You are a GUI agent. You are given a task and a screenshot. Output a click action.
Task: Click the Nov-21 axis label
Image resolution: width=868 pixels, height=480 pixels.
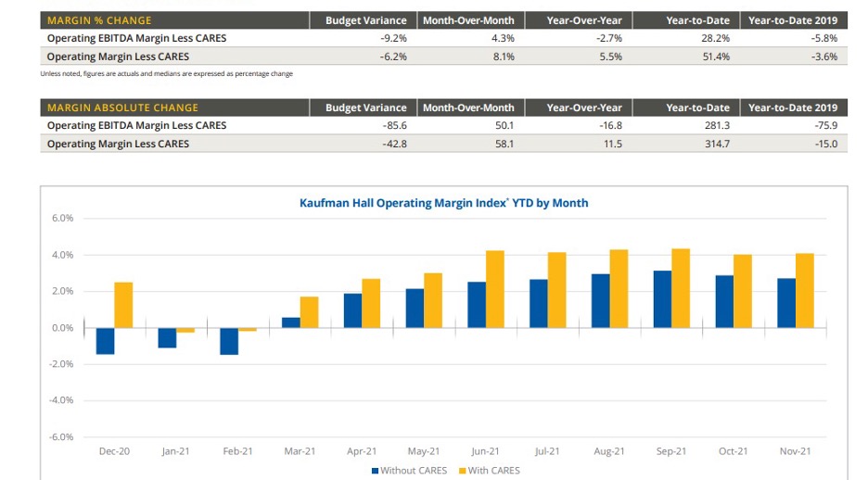tap(795, 451)
